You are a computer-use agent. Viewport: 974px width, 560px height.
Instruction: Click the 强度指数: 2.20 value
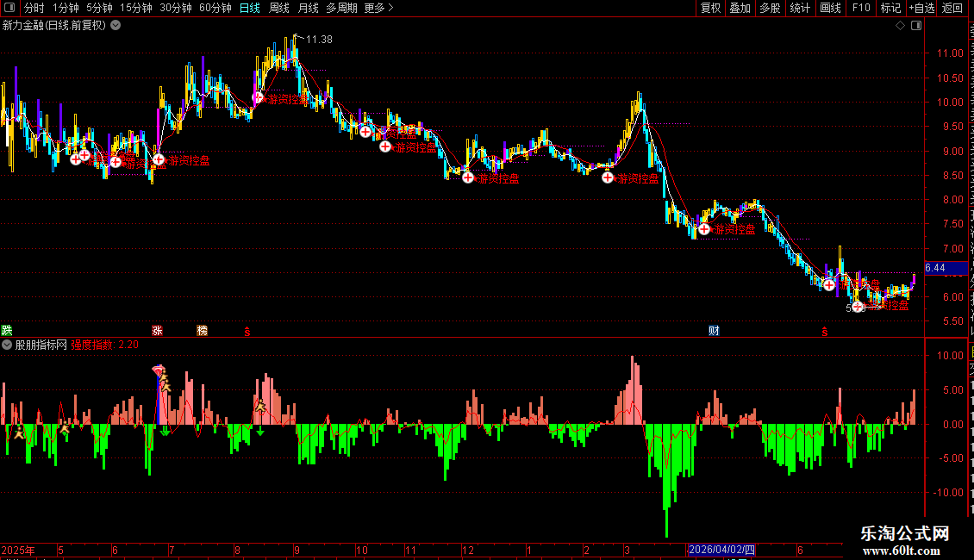pos(104,345)
